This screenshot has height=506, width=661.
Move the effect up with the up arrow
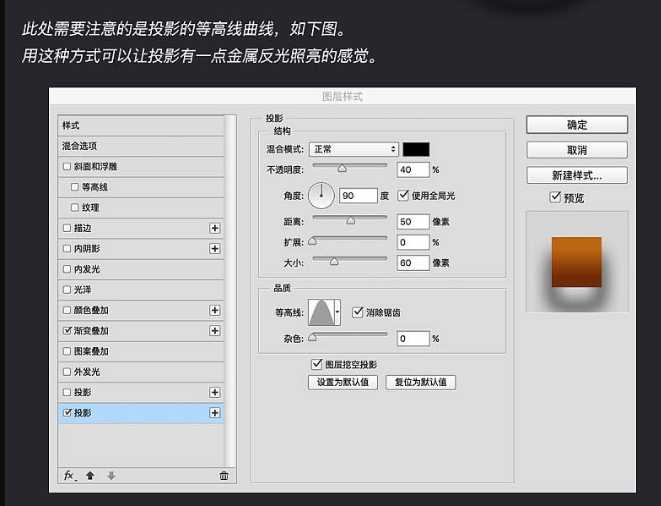pos(91,476)
